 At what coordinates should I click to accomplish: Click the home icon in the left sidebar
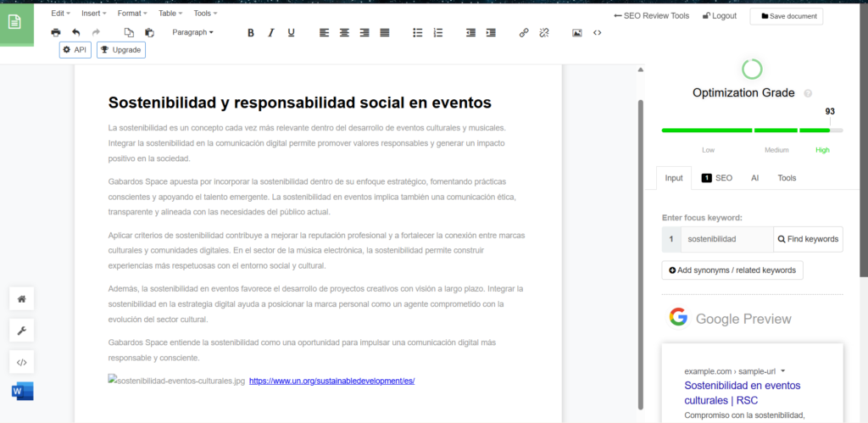(21, 299)
